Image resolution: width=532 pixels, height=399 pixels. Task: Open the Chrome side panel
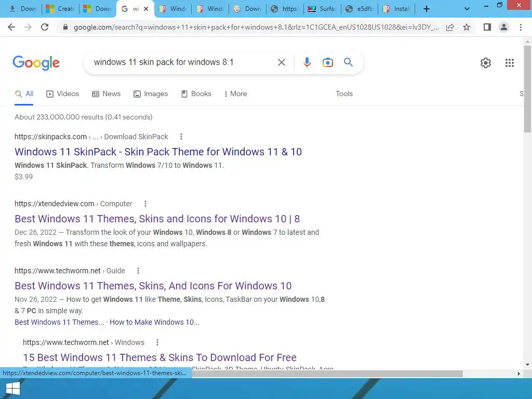pos(487,27)
